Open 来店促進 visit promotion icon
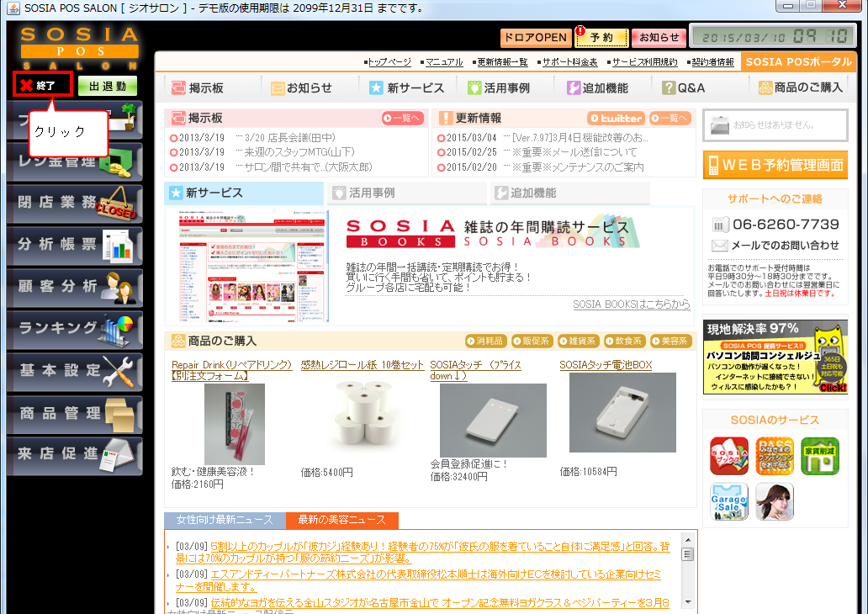Viewport: 868px width, 614px height. point(73,455)
